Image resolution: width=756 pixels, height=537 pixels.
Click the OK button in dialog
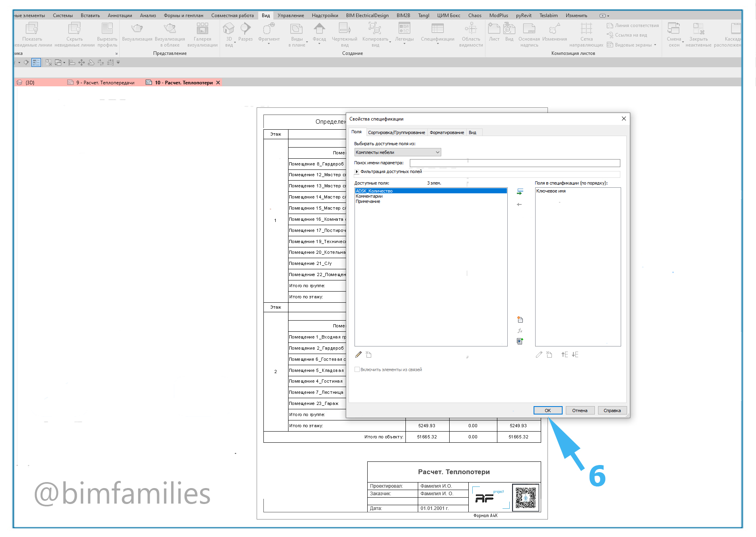click(x=548, y=411)
